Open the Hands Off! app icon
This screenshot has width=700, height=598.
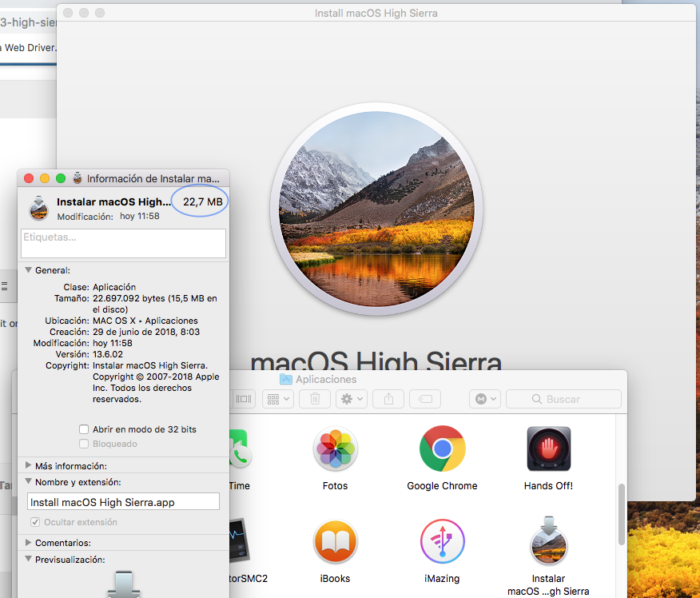549,448
